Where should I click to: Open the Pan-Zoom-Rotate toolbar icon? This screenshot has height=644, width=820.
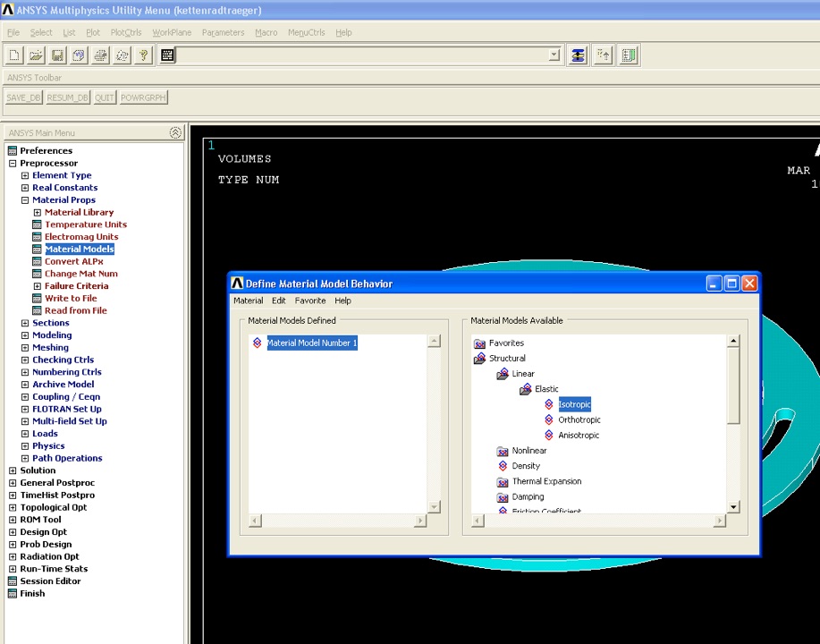79,55
